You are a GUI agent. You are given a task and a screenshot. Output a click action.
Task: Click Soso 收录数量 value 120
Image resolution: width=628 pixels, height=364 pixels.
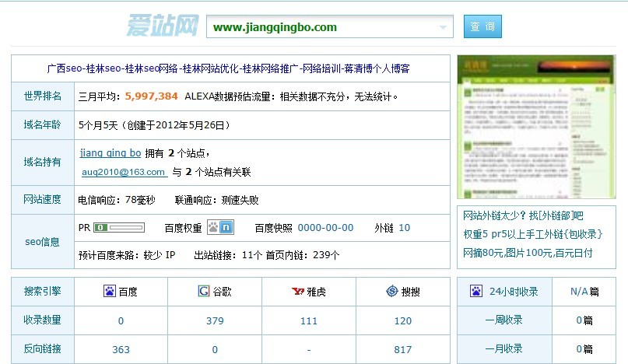click(x=402, y=320)
